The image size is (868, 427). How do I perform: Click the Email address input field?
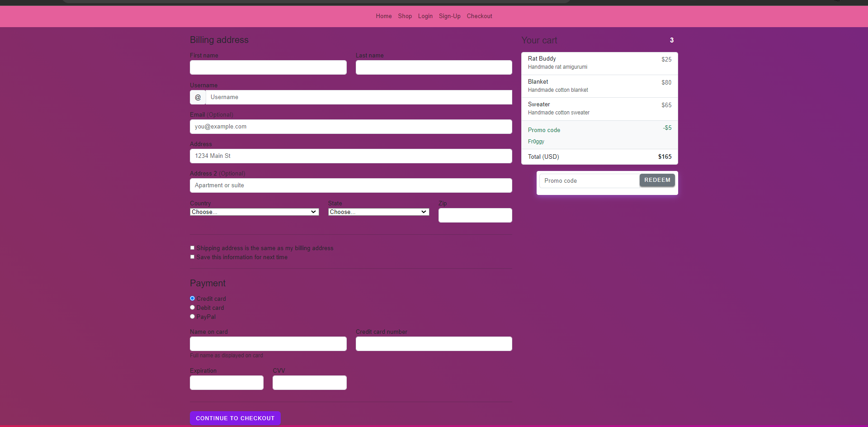point(351,127)
